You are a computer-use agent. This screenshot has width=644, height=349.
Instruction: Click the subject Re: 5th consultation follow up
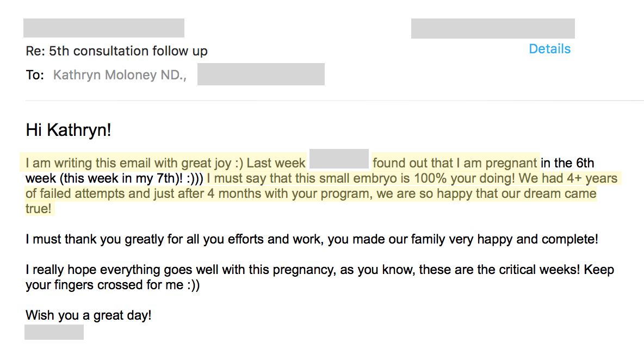(116, 51)
